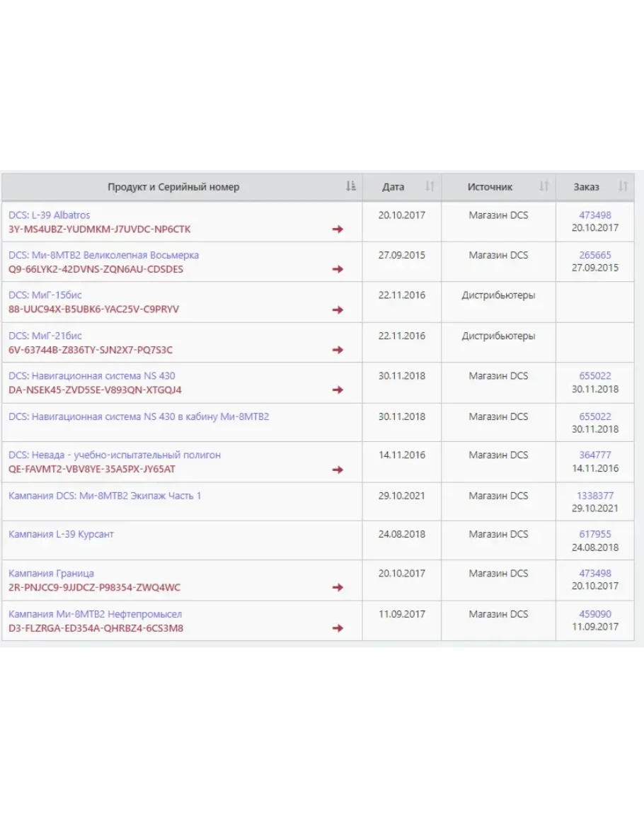
Task: Click red arrow in МиГ-21бис row
Action: [338, 350]
